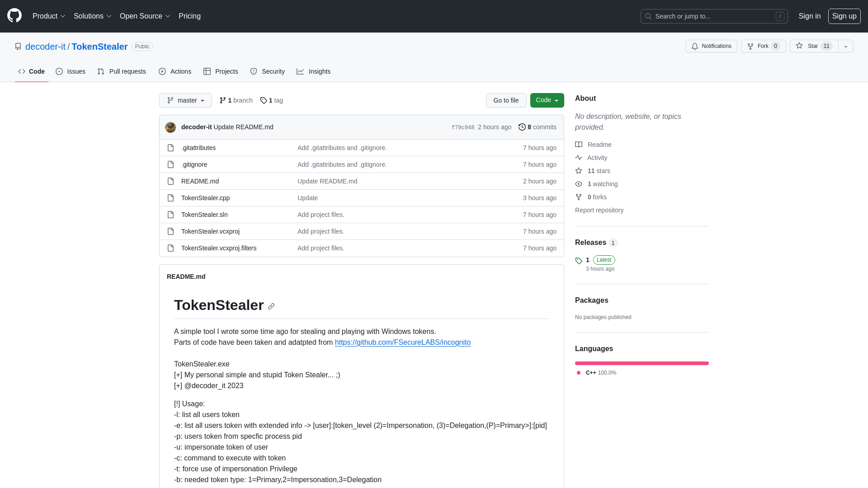This screenshot has height=488, width=868.
Task: Click the bell icon in Notifications button
Action: pyautogui.click(x=695, y=46)
